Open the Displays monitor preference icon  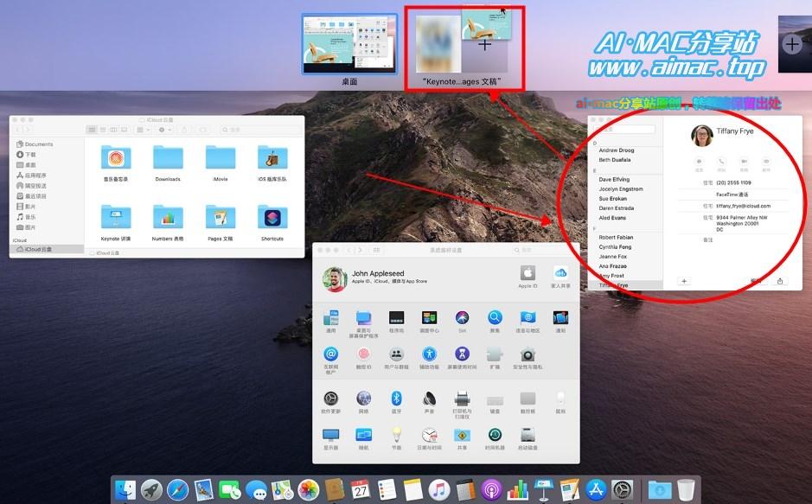coord(331,435)
